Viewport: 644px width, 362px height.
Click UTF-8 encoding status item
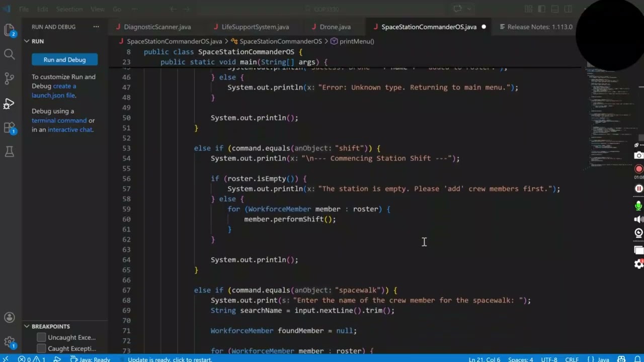pyautogui.click(x=549, y=359)
